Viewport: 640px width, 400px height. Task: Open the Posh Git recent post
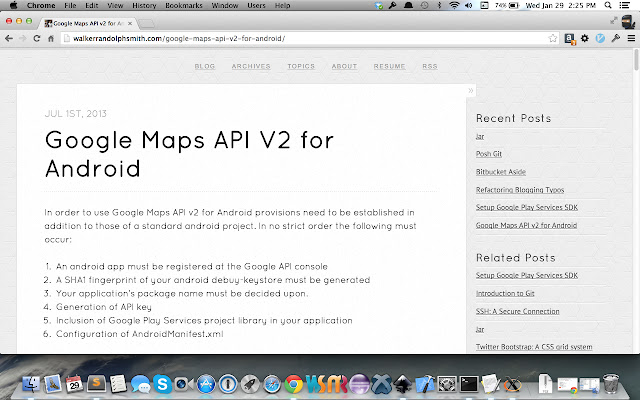(x=489, y=154)
